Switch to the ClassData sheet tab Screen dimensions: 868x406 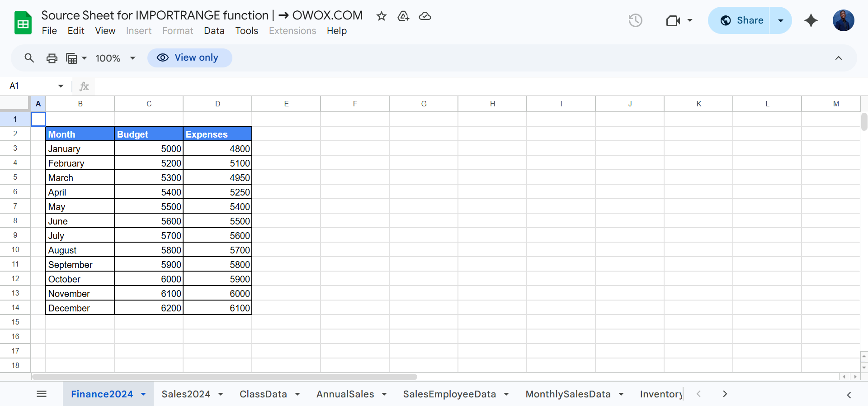tap(263, 394)
